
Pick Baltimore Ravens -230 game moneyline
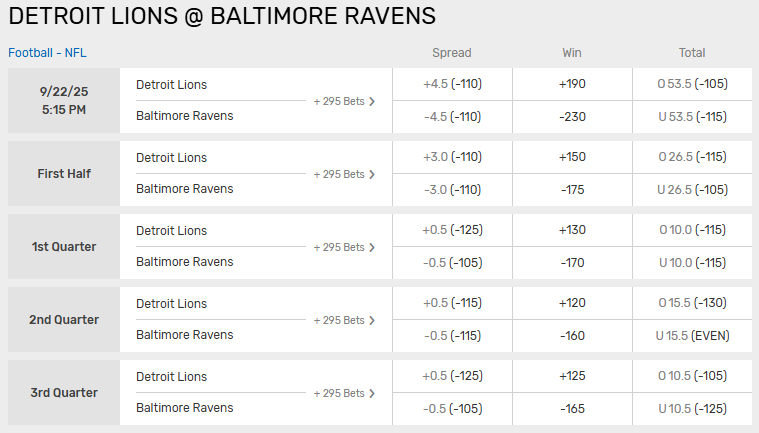(572, 116)
